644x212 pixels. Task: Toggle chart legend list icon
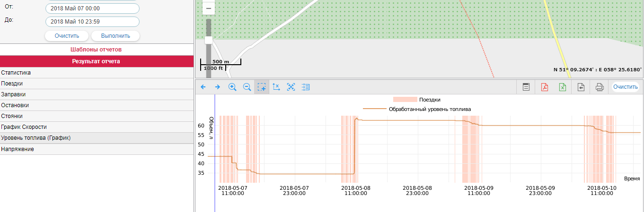[x=306, y=87]
